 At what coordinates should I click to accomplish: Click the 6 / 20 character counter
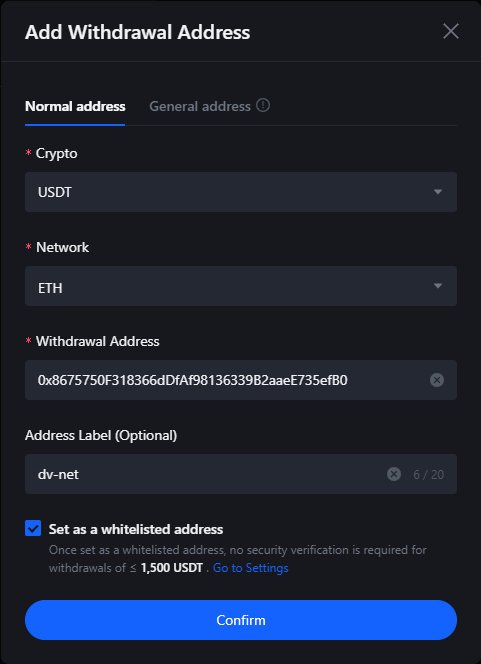coord(428,474)
